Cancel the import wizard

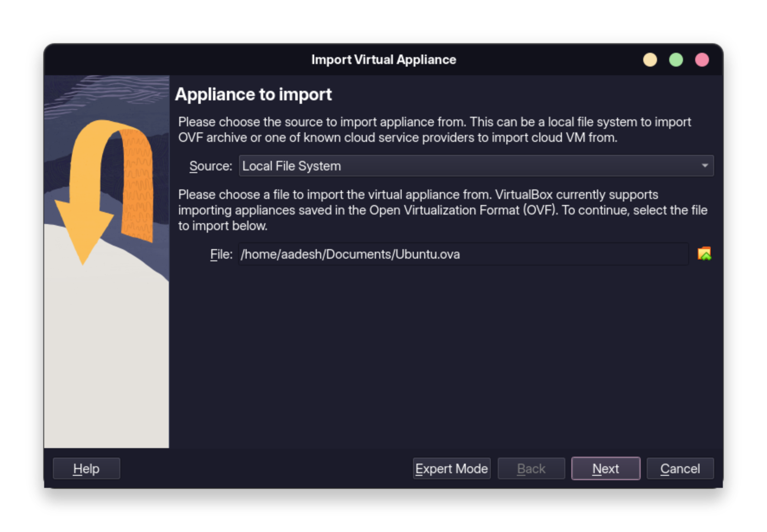click(680, 468)
